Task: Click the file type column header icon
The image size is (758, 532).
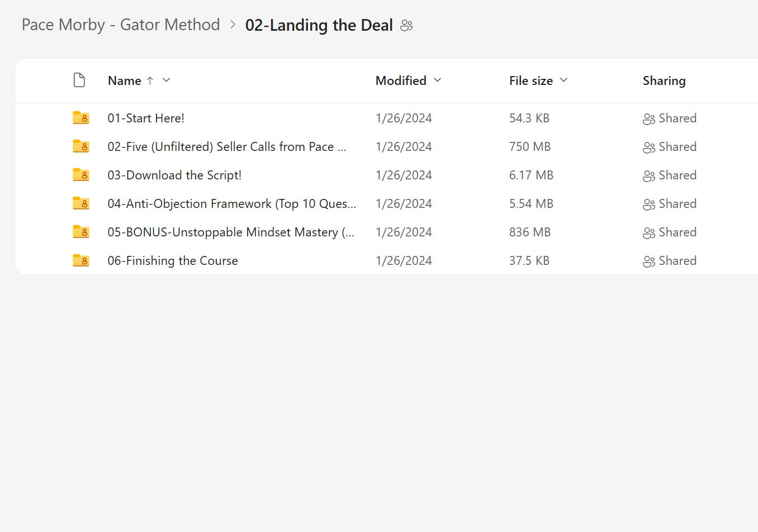Action: (x=79, y=80)
